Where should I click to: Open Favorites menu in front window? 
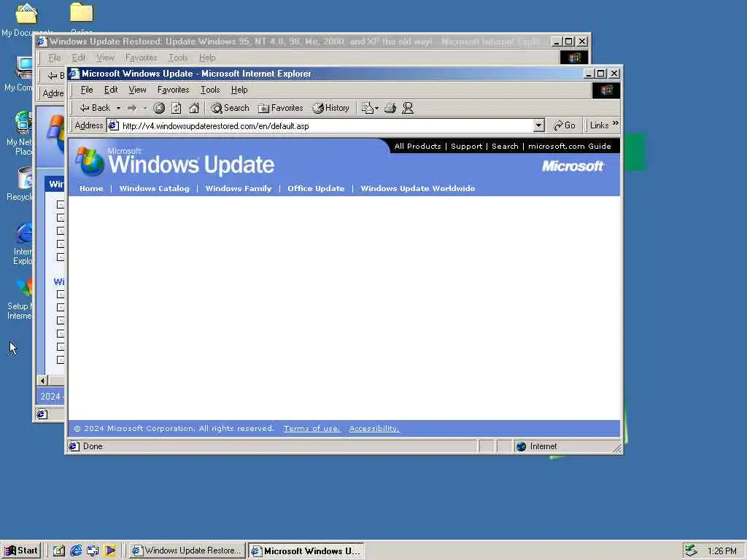[x=174, y=90]
